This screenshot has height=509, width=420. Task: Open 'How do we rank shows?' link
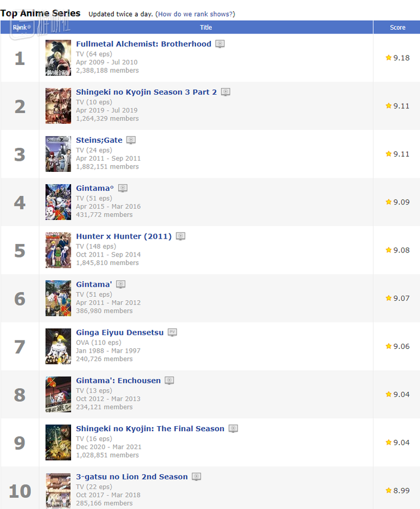pyautogui.click(x=196, y=14)
